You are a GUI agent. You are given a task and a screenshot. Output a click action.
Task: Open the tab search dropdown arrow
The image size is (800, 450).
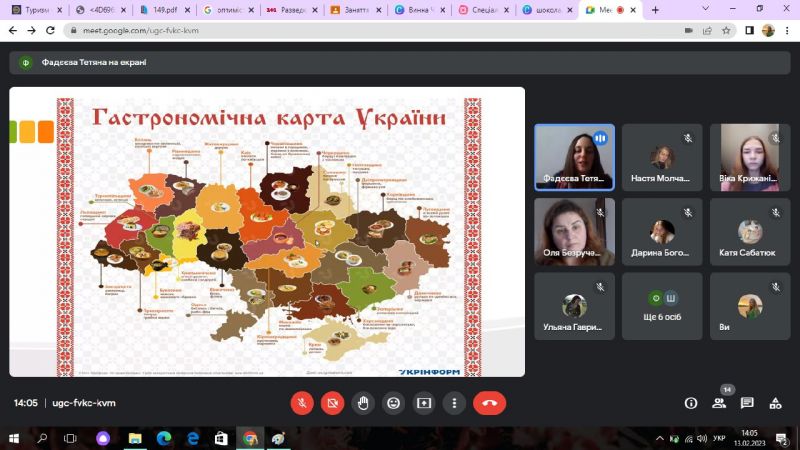pyautogui.click(x=706, y=9)
